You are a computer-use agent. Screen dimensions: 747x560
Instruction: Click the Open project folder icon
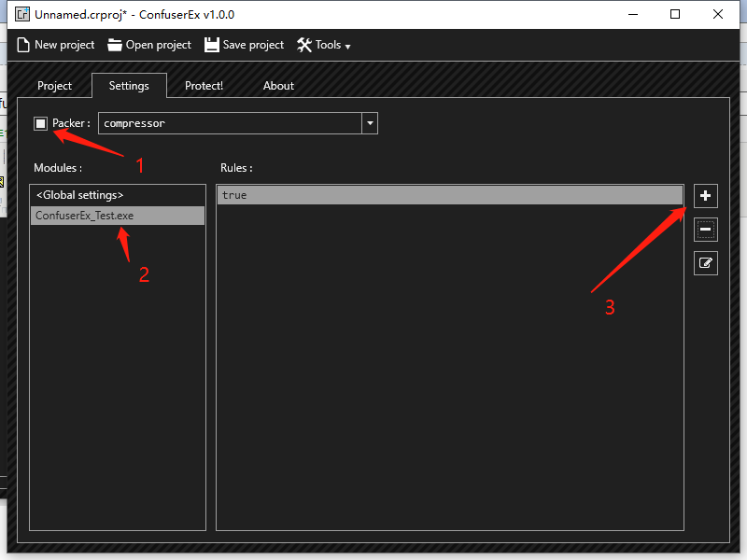[115, 45]
